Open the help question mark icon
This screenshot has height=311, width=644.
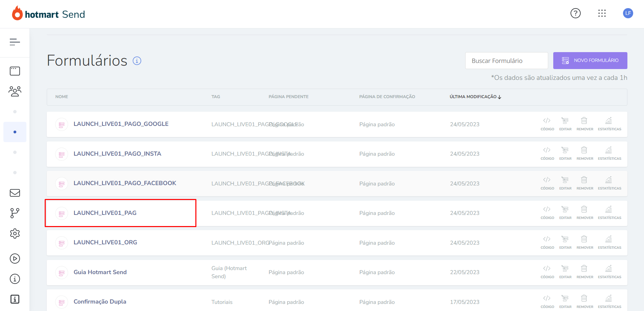[575, 13]
